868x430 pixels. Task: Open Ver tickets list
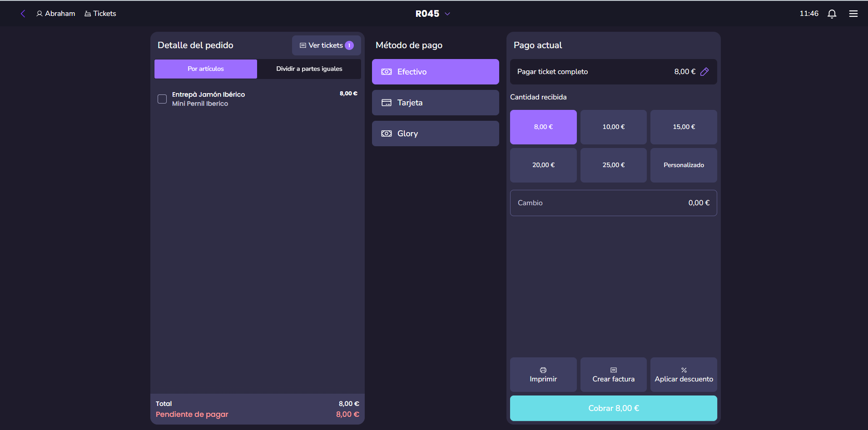pyautogui.click(x=326, y=45)
